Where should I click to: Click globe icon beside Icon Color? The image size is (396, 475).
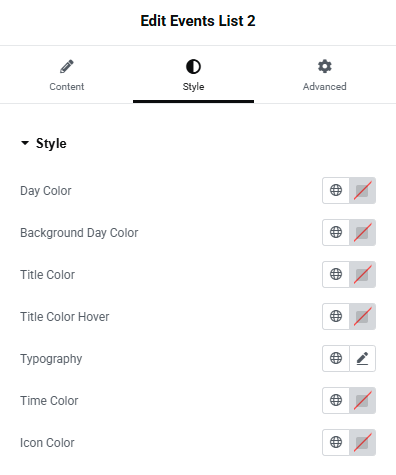click(336, 442)
